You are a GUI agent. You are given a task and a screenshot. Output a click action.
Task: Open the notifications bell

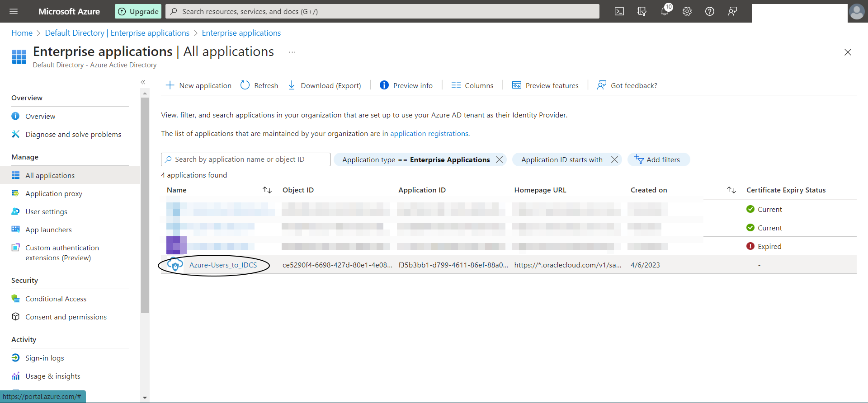click(x=665, y=11)
